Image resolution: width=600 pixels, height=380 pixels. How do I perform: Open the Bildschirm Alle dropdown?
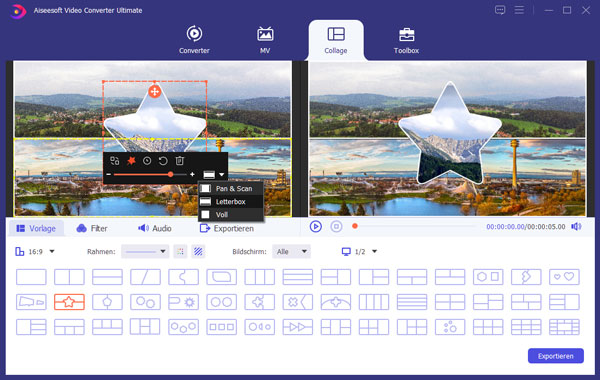pyautogui.click(x=291, y=251)
